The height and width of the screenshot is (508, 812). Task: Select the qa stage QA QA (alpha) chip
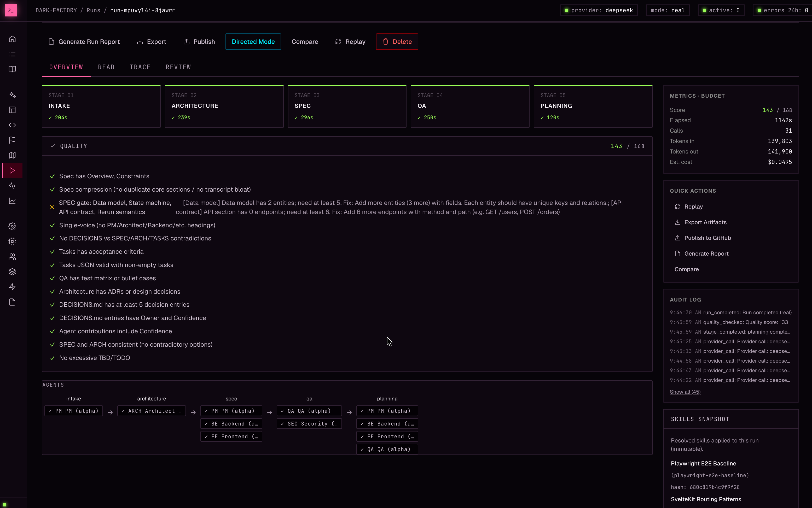click(309, 411)
